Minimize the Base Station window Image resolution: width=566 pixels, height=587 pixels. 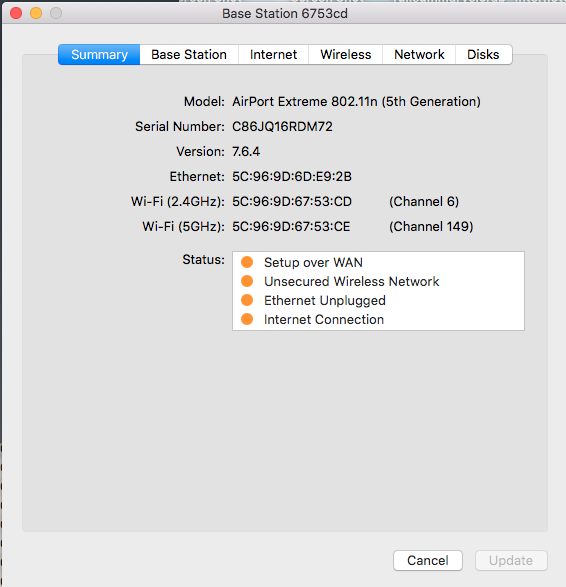36,13
